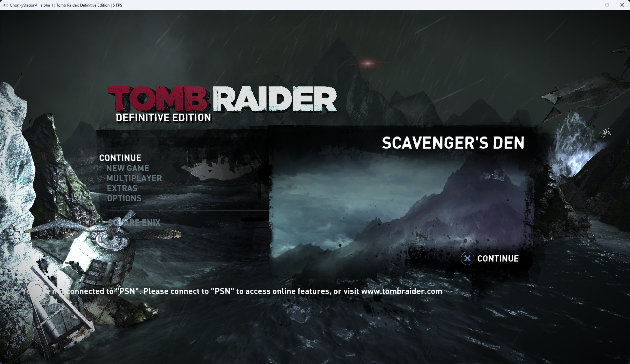Open the OPTIONS menu entry
630x364 pixels.
124,198
